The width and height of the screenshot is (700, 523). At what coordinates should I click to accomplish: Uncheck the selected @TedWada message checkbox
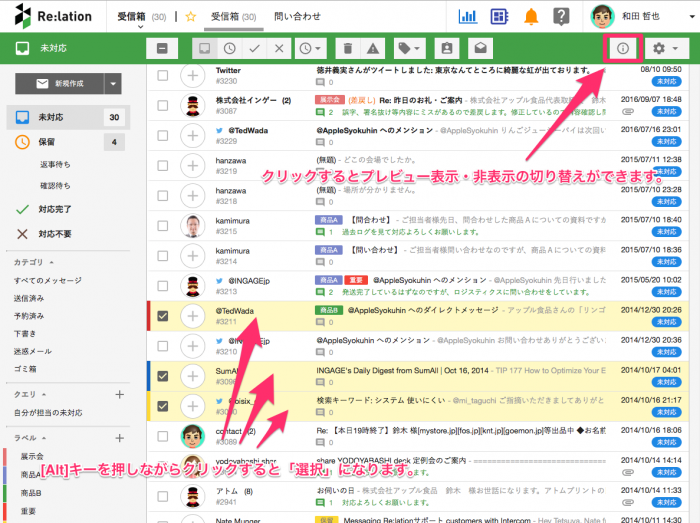[x=163, y=317]
